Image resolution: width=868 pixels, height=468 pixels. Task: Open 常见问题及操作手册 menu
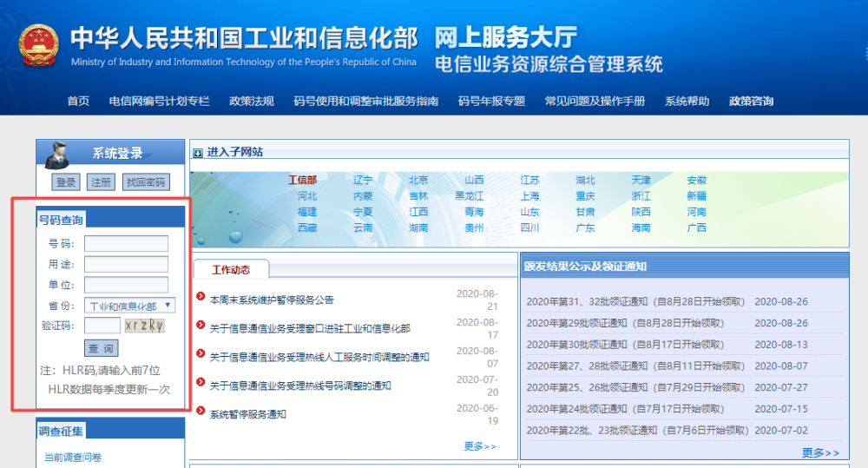(595, 101)
